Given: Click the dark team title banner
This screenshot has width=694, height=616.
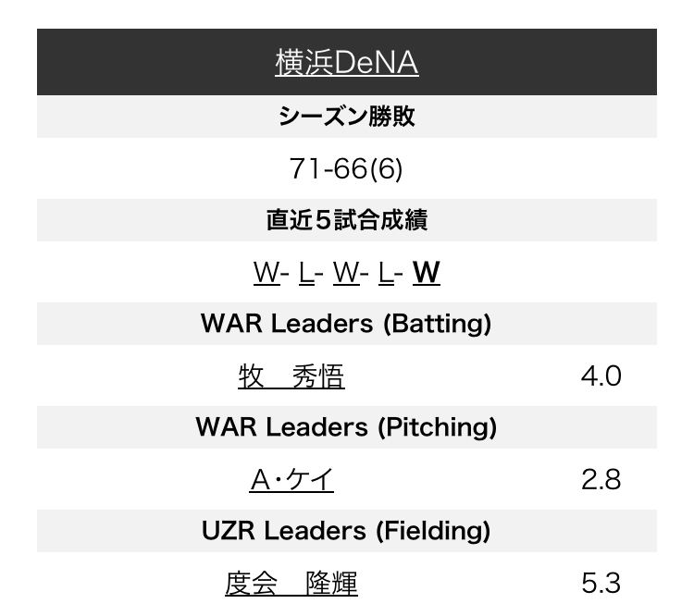Looking at the screenshot, I should click(347, 62).
